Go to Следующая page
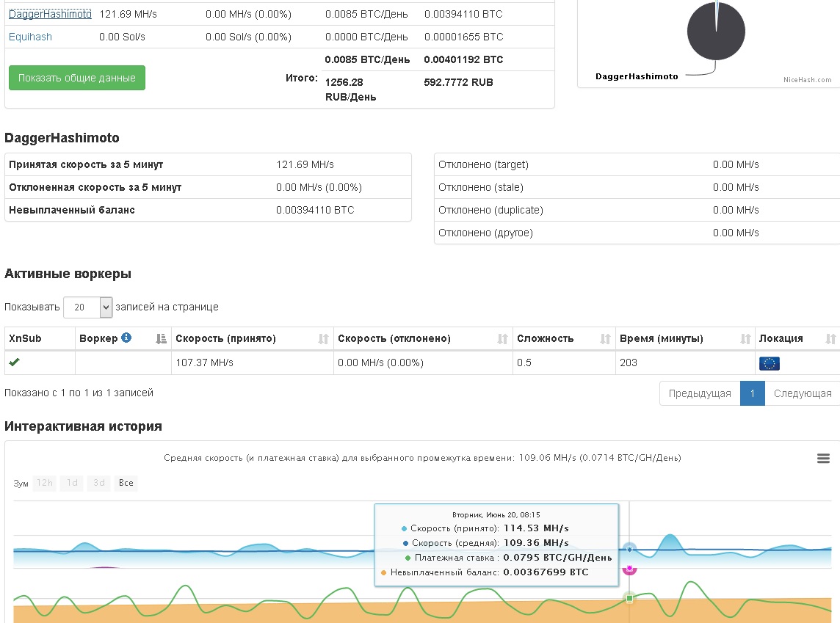The image size is (840, 623). click(802, 393)
